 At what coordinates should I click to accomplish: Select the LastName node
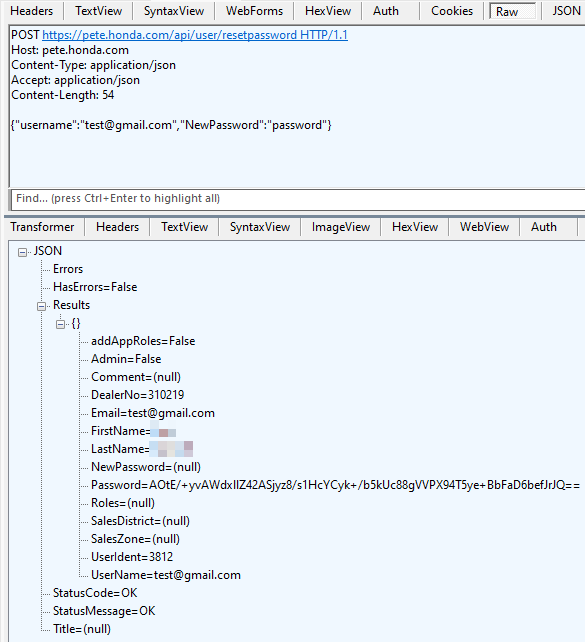click(x=142, y=449)
